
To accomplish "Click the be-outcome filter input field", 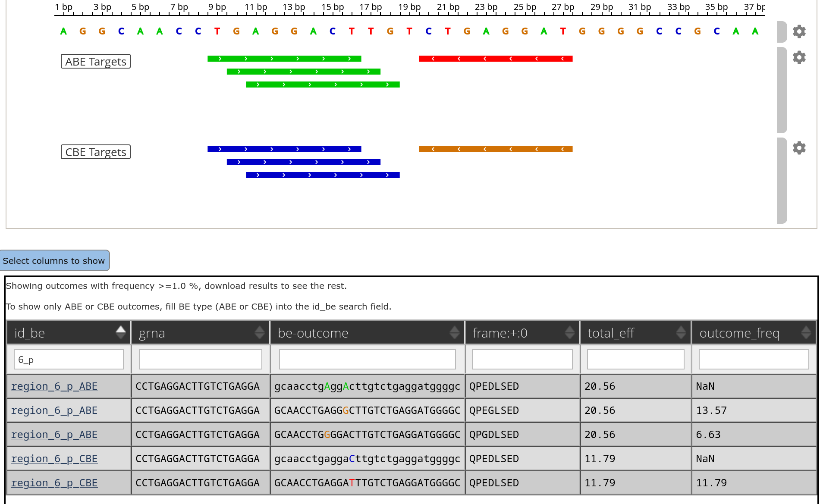I will pyautogui.click(x=367, y=360).
